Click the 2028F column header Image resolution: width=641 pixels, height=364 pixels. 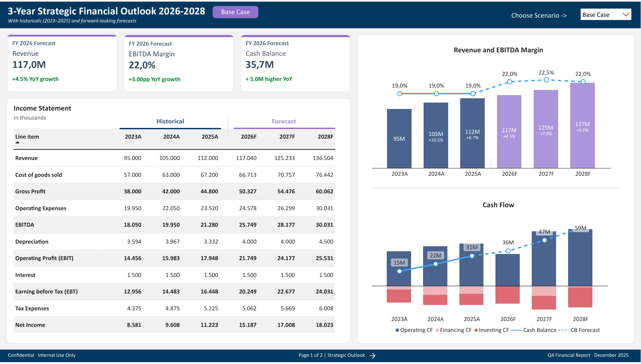click(325, 137)
